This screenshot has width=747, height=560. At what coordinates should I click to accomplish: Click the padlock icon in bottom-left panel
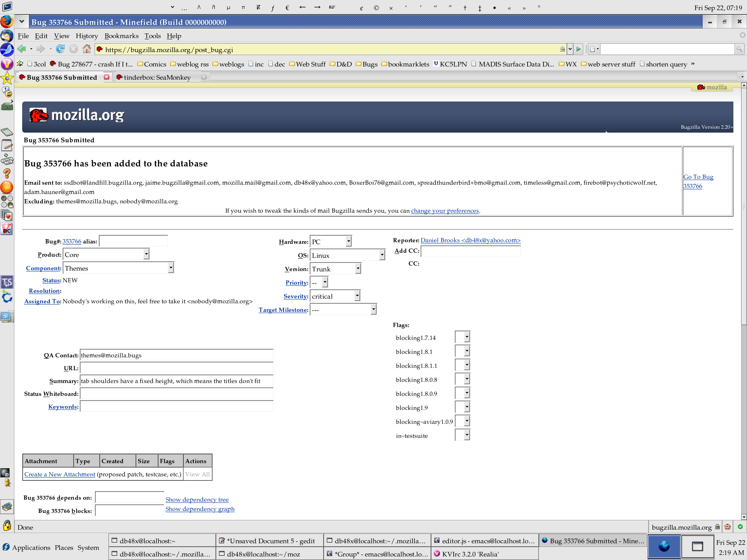click(7, 525)
